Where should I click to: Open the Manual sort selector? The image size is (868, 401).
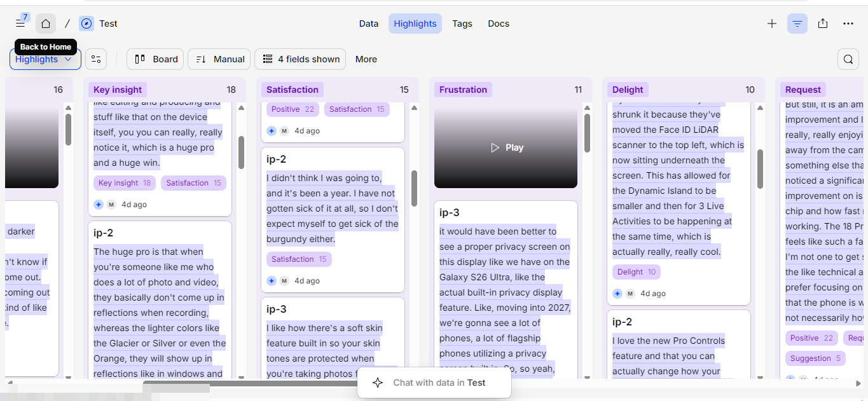coord(219,59)
